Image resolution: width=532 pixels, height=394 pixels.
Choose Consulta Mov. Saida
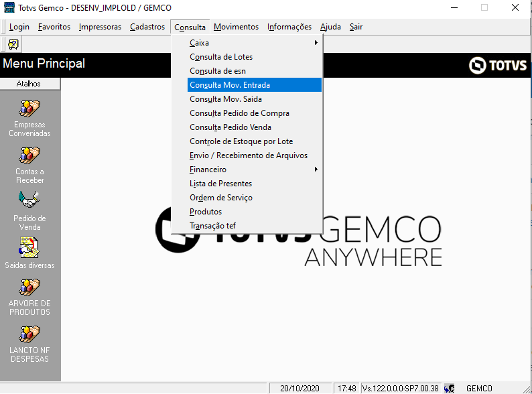pos(255,99)
